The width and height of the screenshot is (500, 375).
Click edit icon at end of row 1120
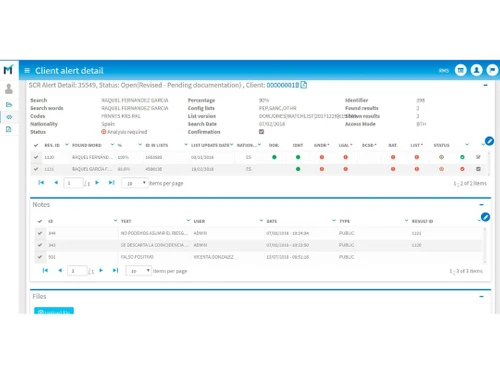tap(478, 157)
